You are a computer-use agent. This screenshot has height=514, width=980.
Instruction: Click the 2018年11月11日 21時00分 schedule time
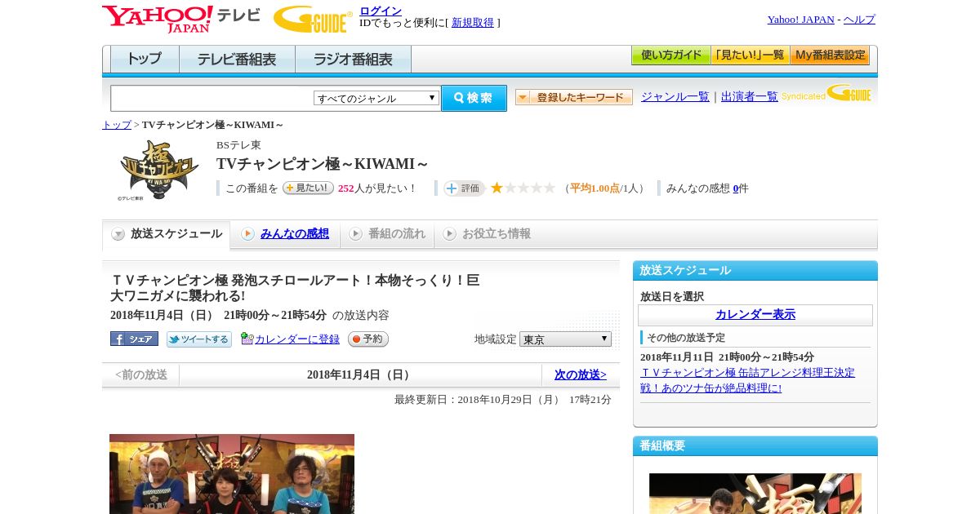(727, 357)
